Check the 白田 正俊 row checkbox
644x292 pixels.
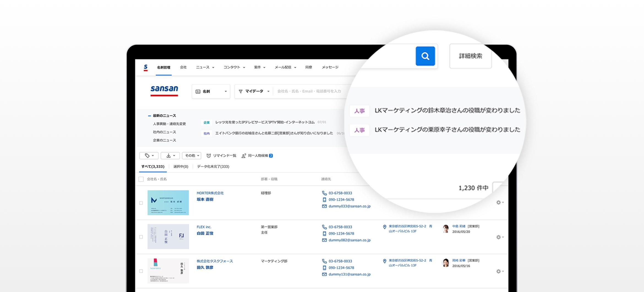tap(141, 237)
